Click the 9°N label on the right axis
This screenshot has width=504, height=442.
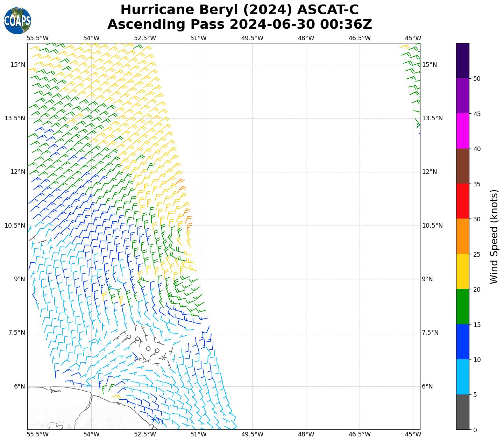pos(427,279)
